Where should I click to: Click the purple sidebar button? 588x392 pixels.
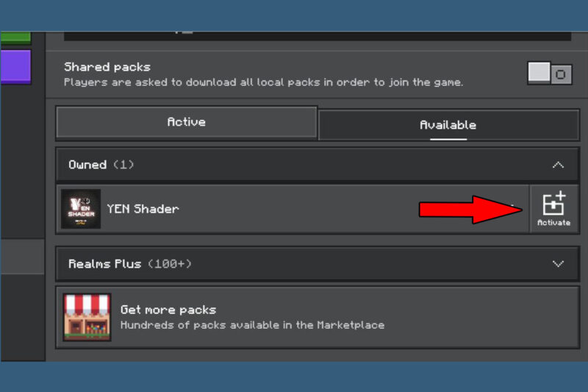(x=15, y=66)
